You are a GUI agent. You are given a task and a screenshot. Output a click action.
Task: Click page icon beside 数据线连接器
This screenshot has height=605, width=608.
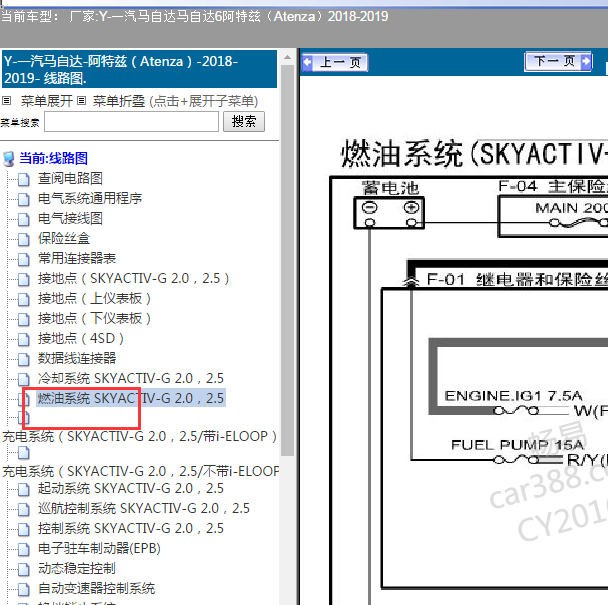24,360
